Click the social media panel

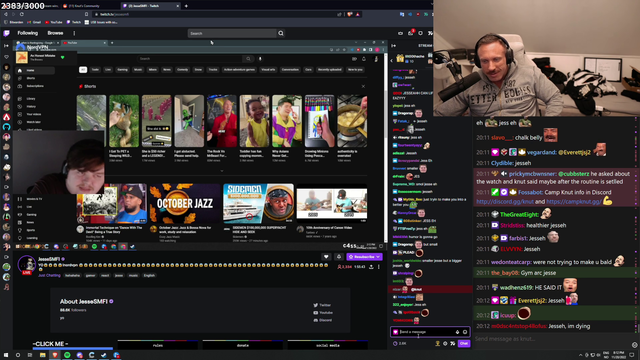[x=328, y=345]
